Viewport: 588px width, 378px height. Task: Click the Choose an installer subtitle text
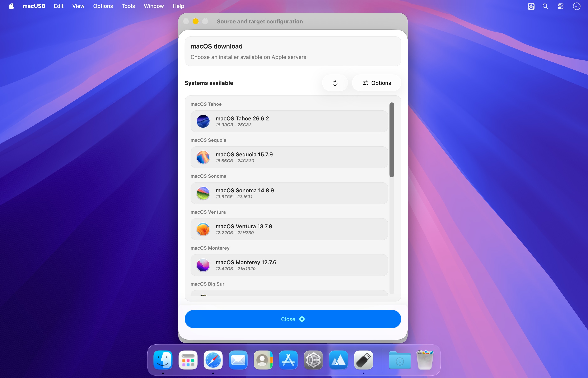(248, 57)
